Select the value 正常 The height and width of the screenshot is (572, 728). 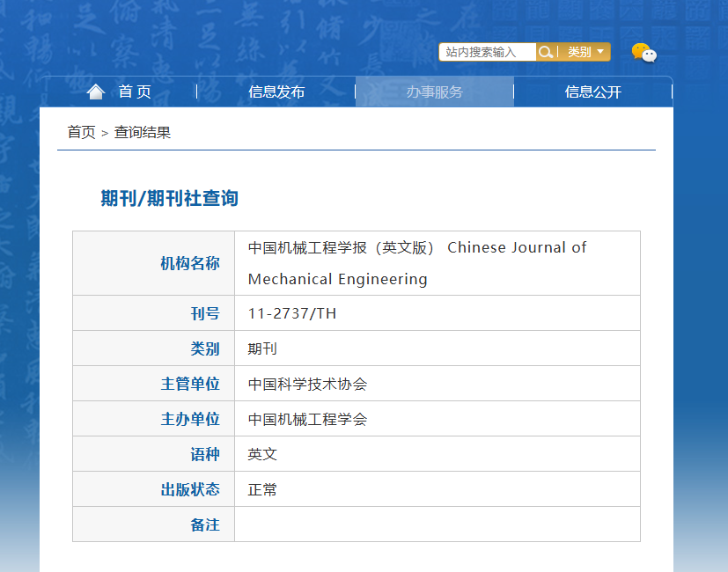point(262,489)
